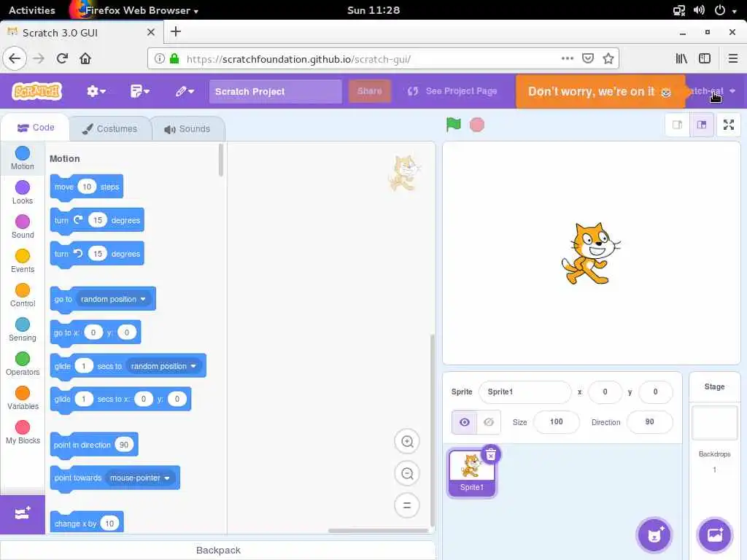Switch to the Sounds tab

187,128
